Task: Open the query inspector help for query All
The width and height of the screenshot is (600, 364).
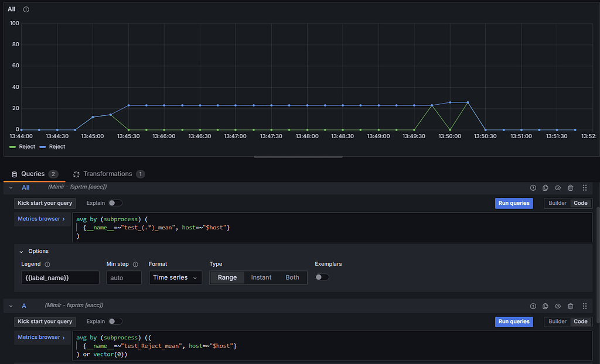Action: [533, 188]
